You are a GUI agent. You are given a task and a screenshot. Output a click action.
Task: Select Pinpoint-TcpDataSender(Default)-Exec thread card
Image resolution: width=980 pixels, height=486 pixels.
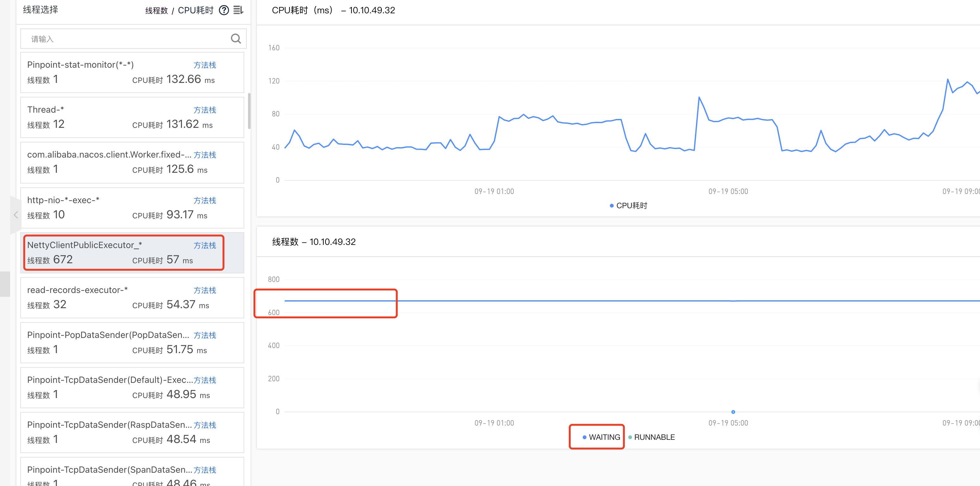(x=132, y=387)
